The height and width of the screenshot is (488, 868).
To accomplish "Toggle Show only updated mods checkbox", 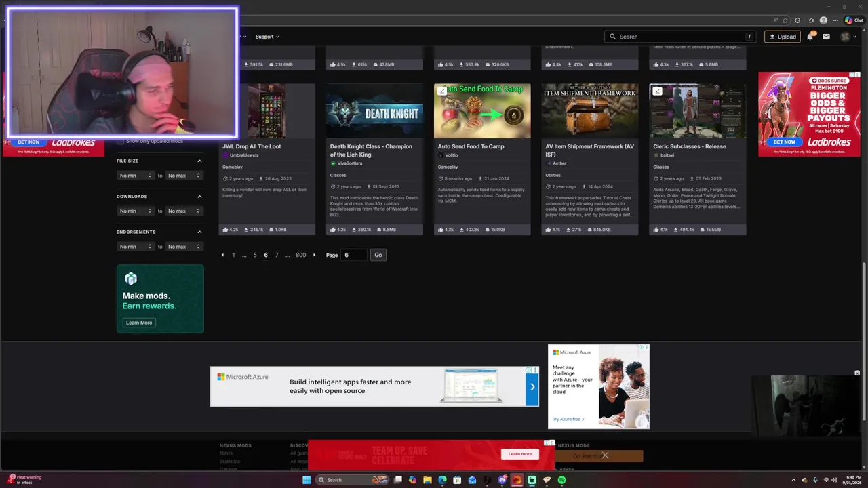I will [120, 141].
